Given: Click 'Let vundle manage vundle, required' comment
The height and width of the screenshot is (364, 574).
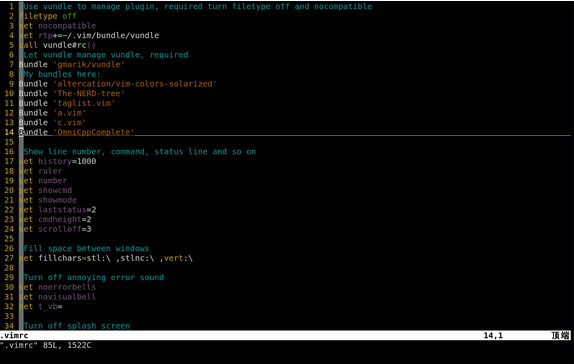Looking at the screenshot, I should (x=104, y=55).
